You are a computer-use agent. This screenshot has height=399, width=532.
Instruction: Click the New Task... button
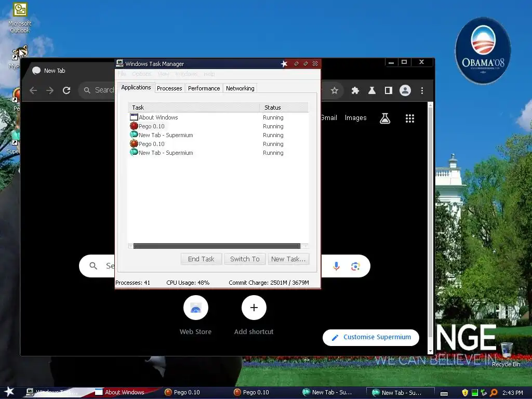pyautogui.click(x=288, y=259)
